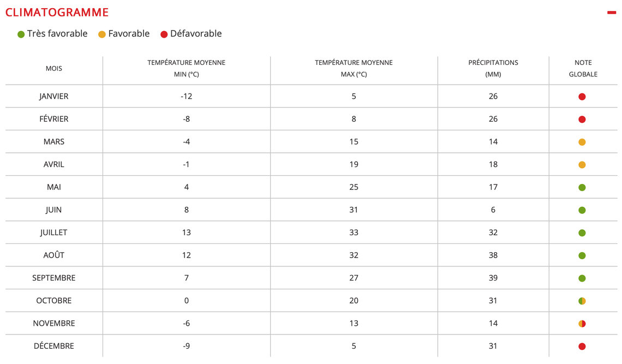
Task: Click the Précipitations (MM) column header
Action: [x=493, y=68]
